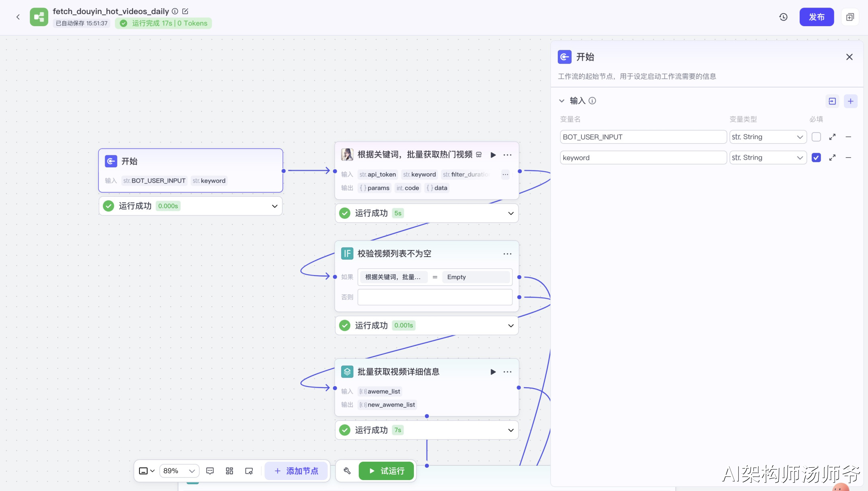Open more options on 校验视频列表不为空 node
This screenshot has height=491, width=868.
tap(507, 254)
